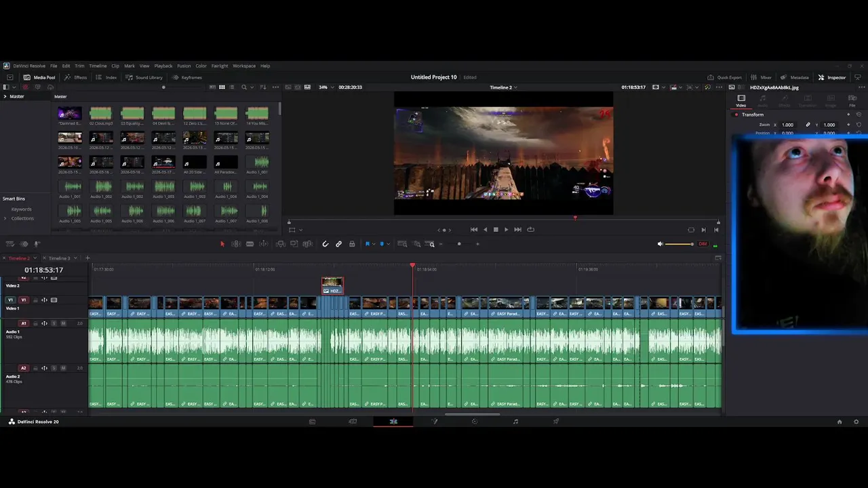Open the Sound Library panel
Image resolution: width=868 pixels, height=488 pixels.
[144, 77]
